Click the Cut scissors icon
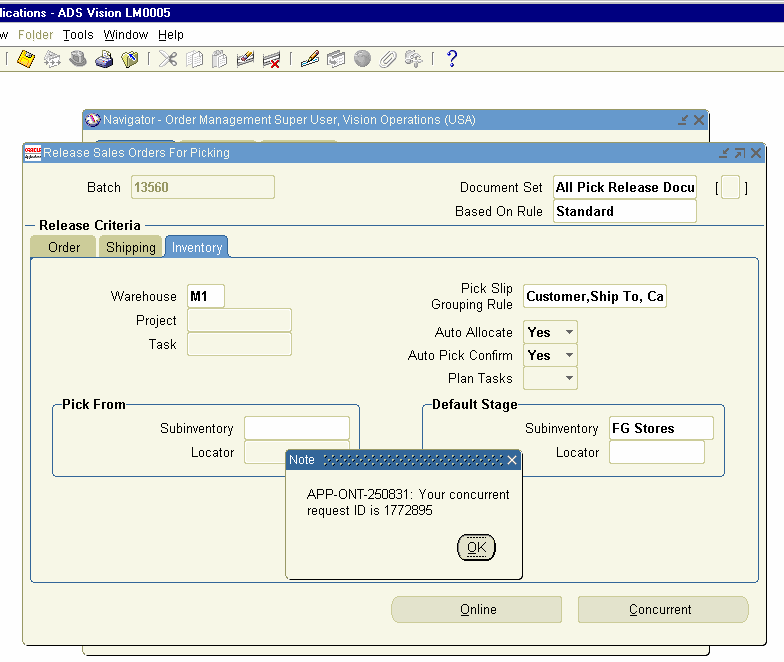The height and width of the screenshot is (662, 784). 168,59
